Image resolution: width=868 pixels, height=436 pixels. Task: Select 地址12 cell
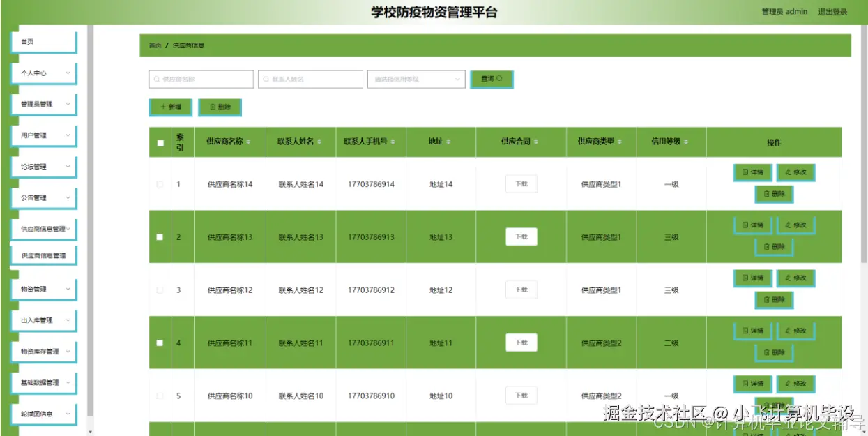(x=441, y=290)
